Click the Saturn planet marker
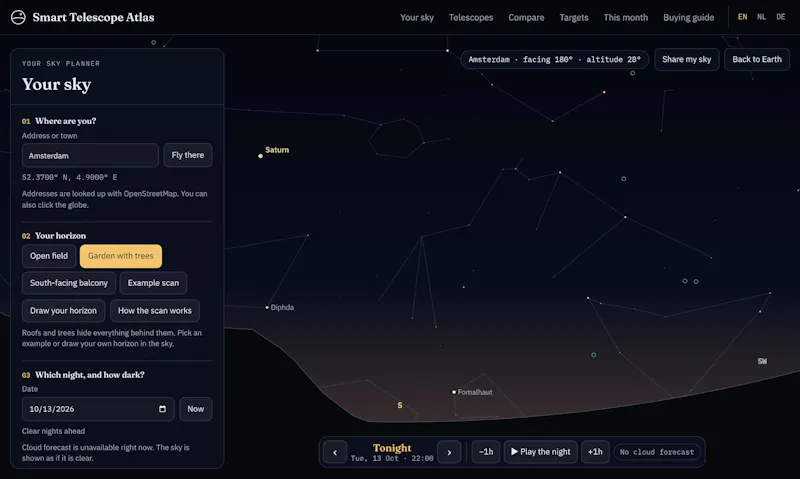800x479 pixels. [x=260, y=156]
